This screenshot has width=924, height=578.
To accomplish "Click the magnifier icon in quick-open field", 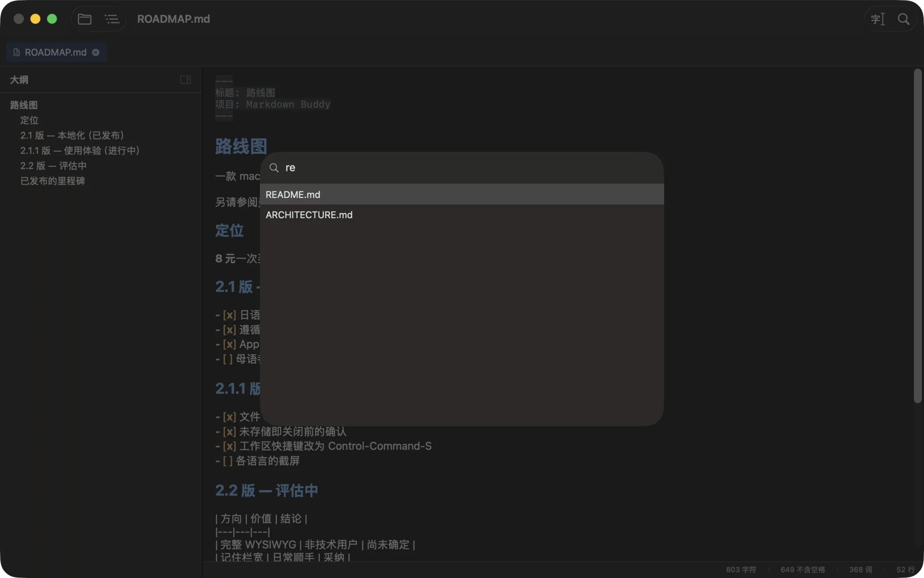I will point(274,167).
